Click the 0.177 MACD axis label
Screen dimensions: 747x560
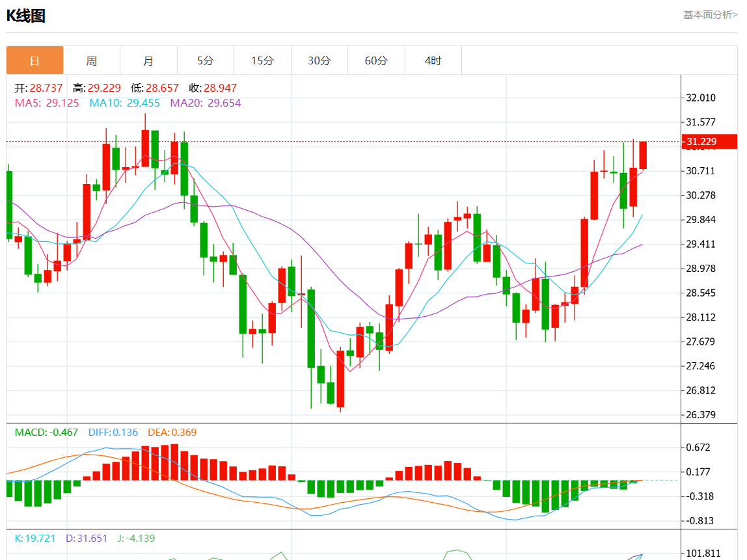tap(698, 472)
